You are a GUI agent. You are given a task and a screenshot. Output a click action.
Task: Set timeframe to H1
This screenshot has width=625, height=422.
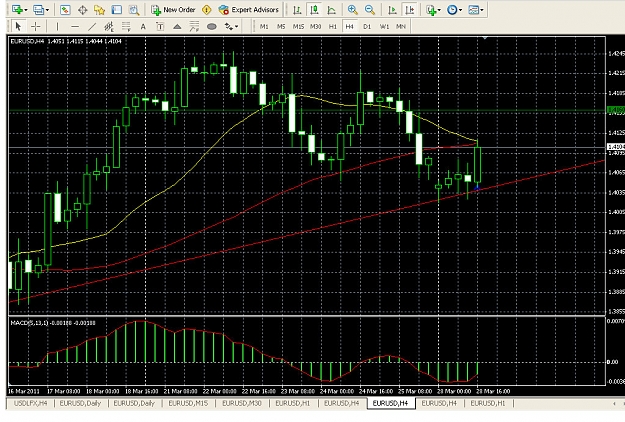click(x=332, y=27)
